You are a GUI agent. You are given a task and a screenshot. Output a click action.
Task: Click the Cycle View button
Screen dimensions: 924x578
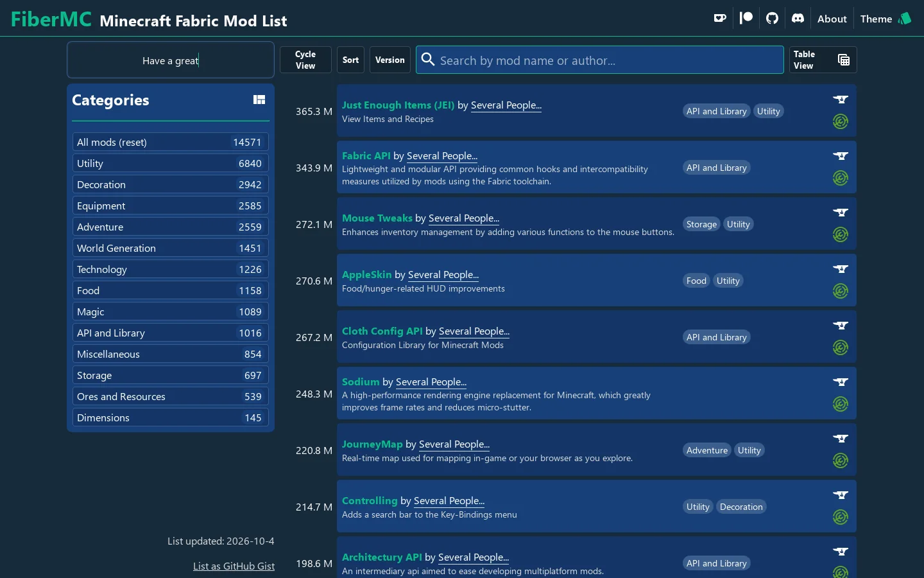pos(305,60)
